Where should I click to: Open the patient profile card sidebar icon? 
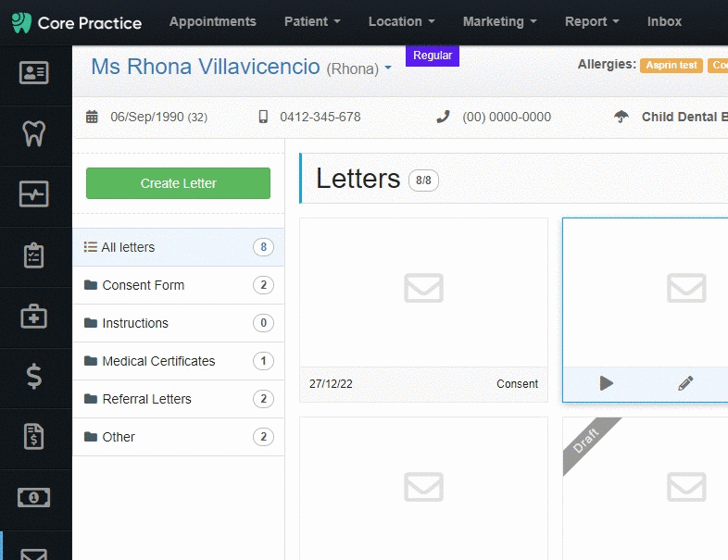34,73
